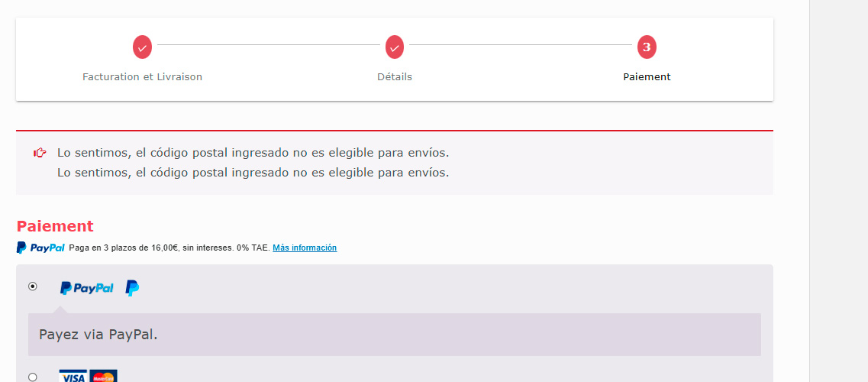Click the red Paiement section heading

[55, 226]
